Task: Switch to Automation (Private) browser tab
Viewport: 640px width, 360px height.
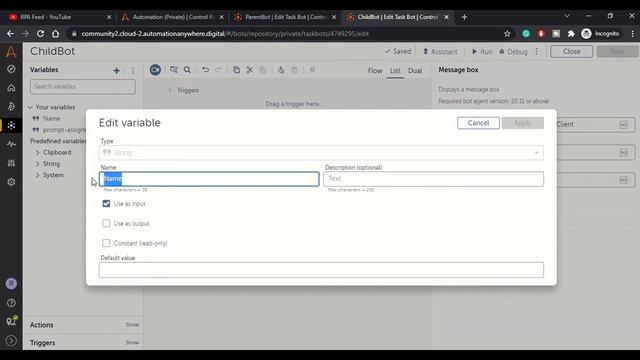Action: click(x=172, y=17)
